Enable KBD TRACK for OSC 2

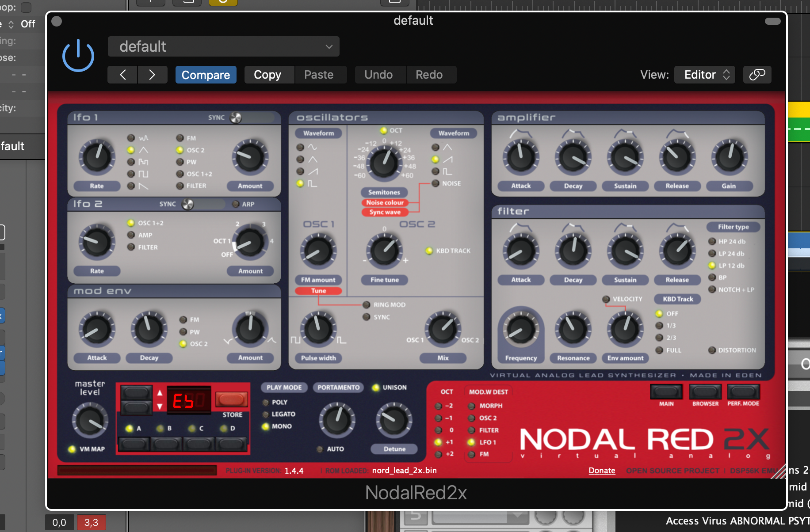coord(429,251)
